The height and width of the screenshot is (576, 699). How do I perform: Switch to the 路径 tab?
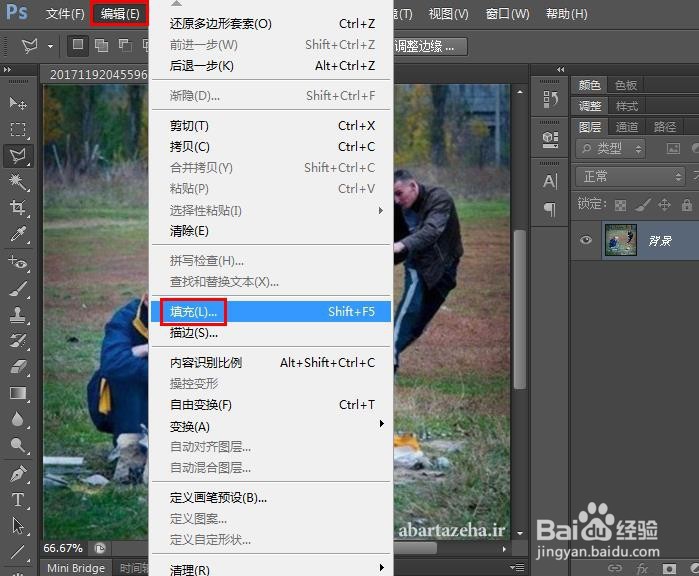click(665, 128)
